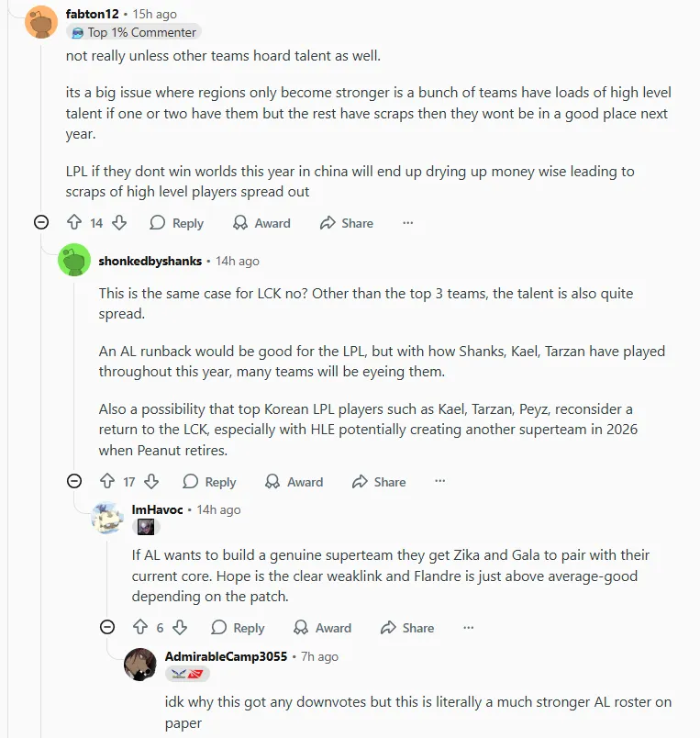The height and width of the screenshot is (738, 700).
Task: Open AdmirableCamp3055's user profile link
Action: coord(226,656)
